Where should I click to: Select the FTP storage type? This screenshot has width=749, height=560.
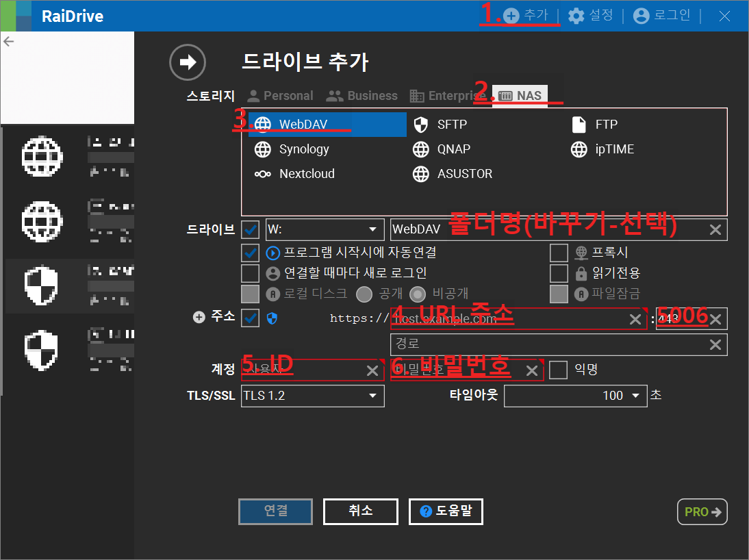point(595,124)
